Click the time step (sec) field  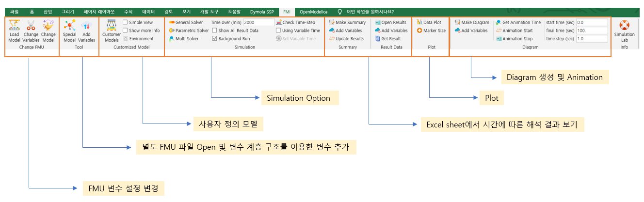592,39
